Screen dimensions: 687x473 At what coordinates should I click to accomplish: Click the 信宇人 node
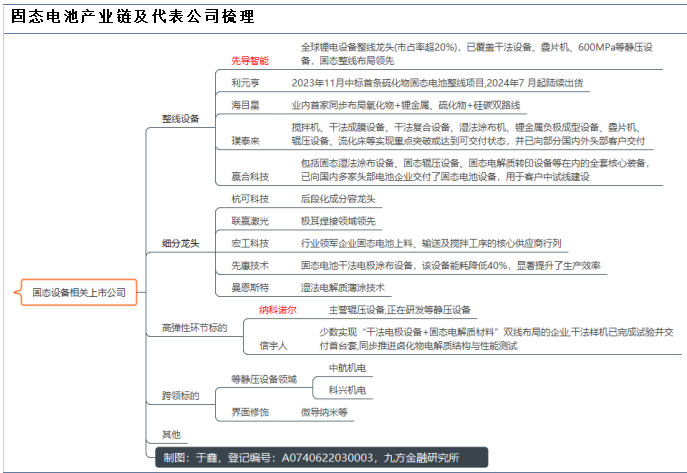(273, 346)
